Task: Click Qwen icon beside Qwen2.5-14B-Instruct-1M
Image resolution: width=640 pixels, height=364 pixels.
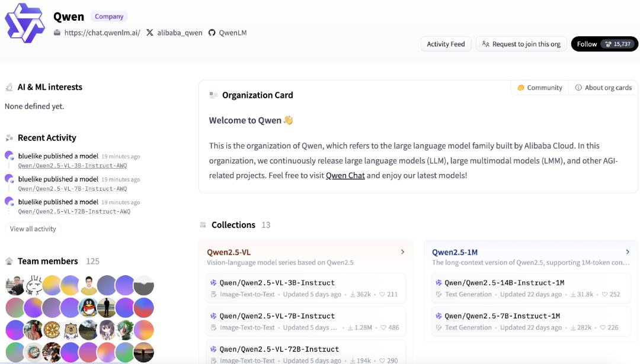Action: 439,282
